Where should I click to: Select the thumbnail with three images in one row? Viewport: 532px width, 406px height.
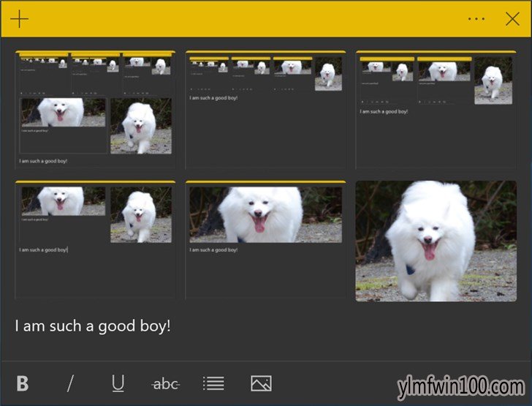point(436,110)
